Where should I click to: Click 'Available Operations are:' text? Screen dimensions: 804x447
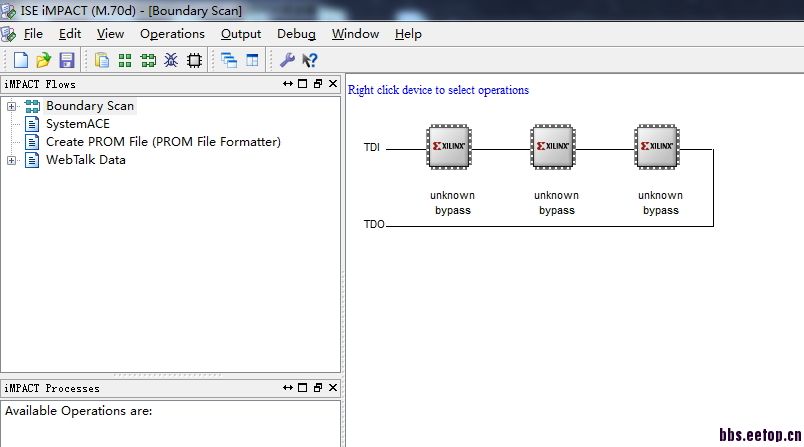point(78,411)
